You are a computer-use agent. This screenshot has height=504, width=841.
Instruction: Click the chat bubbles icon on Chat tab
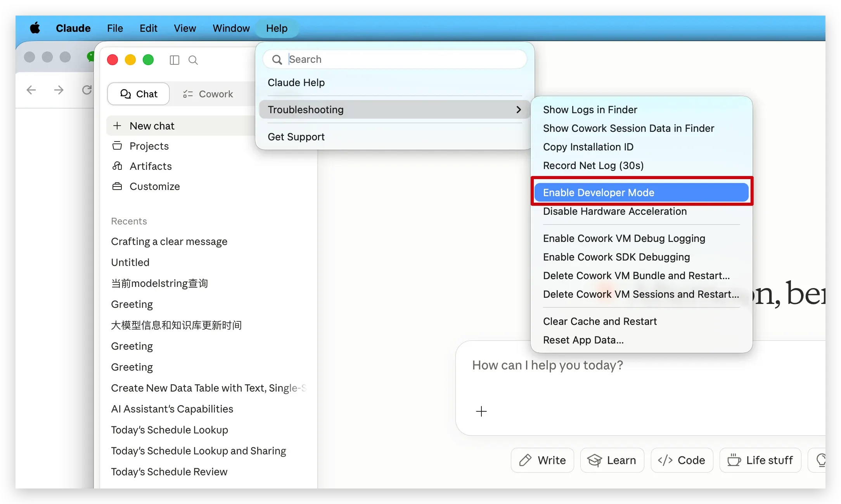click(x=126, y=94)
